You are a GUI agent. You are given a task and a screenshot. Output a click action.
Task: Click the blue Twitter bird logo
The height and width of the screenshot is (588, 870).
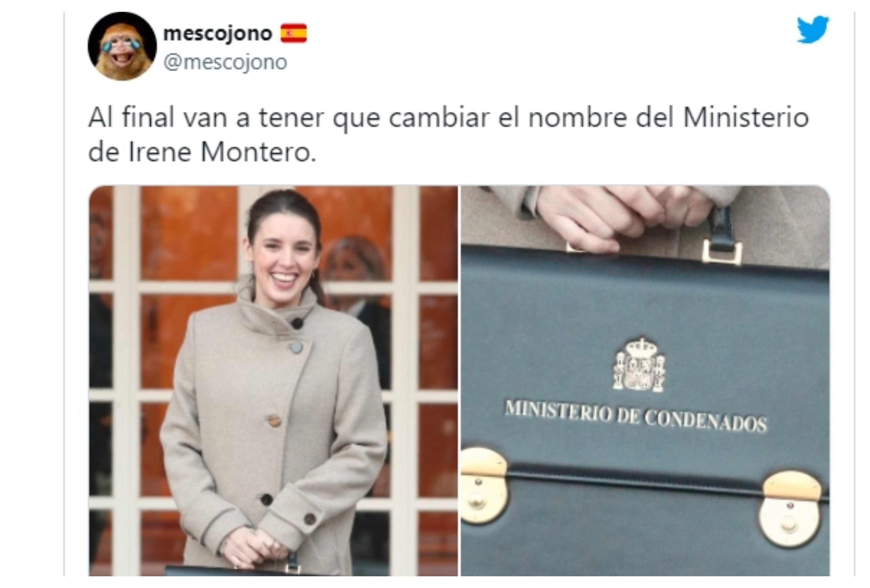813,29
